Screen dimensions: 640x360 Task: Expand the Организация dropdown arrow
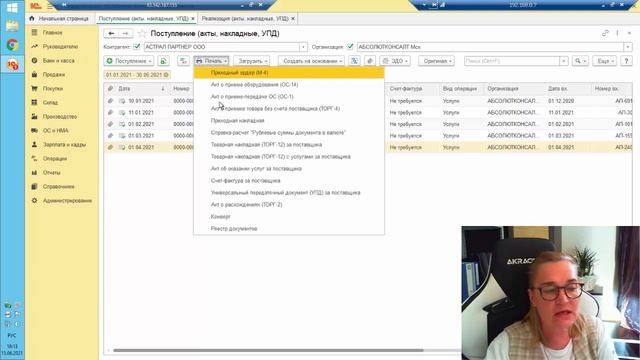coord(628,47)
